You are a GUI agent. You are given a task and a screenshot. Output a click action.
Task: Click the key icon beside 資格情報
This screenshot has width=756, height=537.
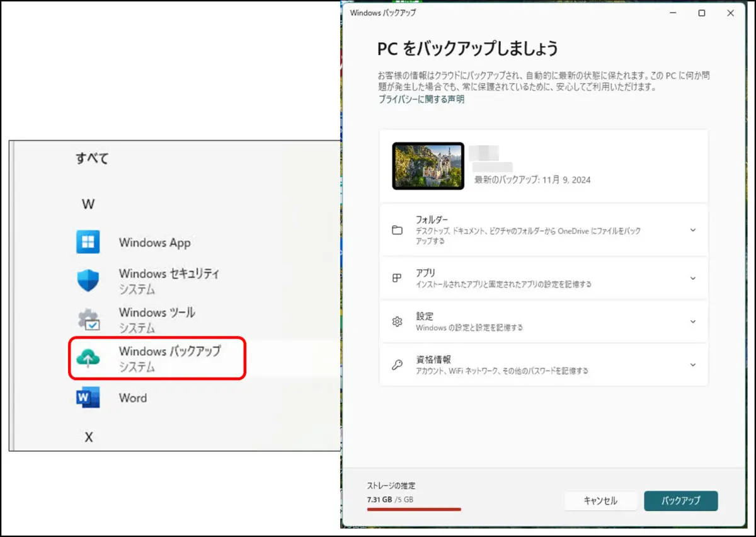397,364
